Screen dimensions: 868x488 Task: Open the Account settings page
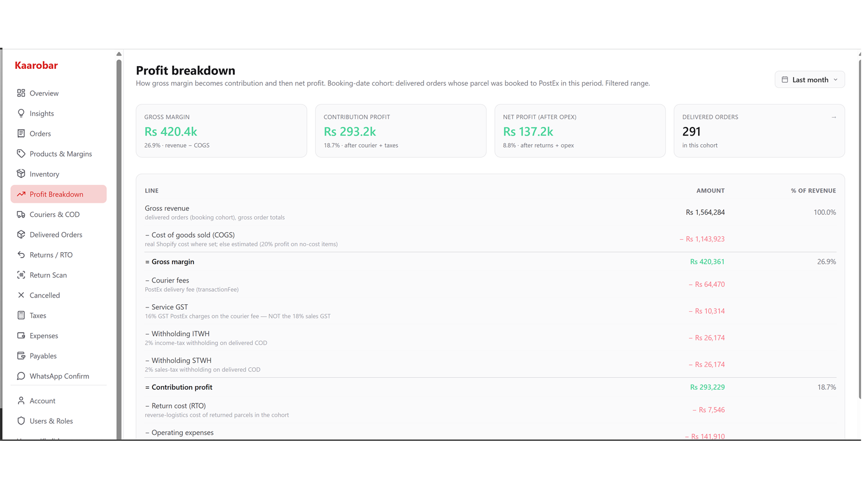point(59,401)
